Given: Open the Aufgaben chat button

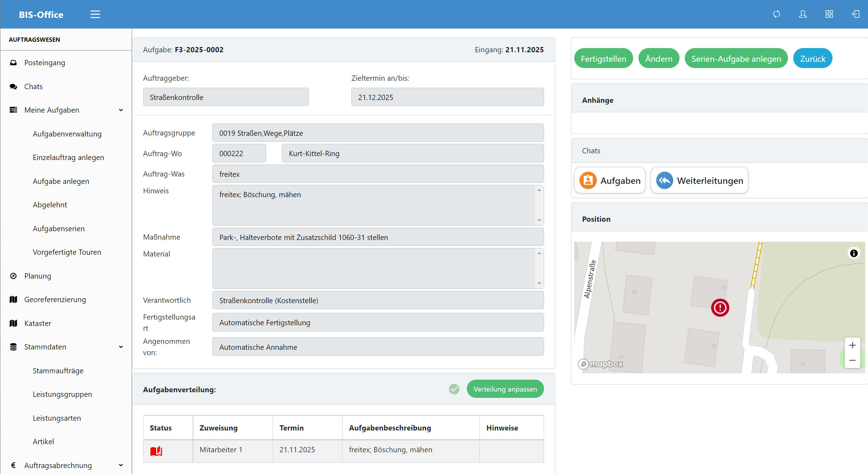Looking at the screenshot, I should click(x=610, y=180).
